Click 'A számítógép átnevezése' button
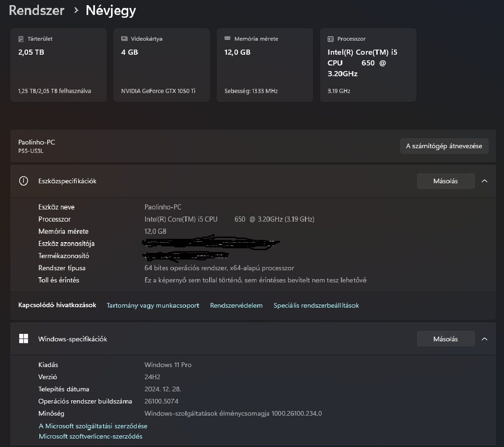Image resolution: width=504 pixels, height=447 pixels. (444, 146)
